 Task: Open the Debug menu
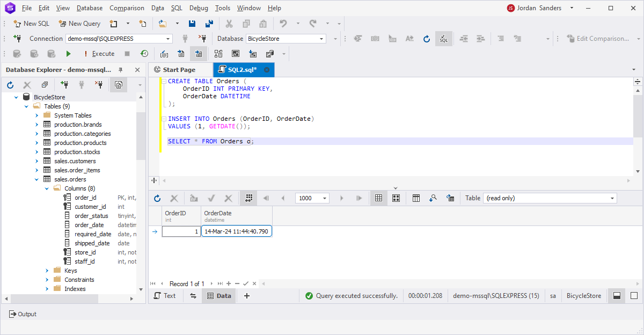199,8
